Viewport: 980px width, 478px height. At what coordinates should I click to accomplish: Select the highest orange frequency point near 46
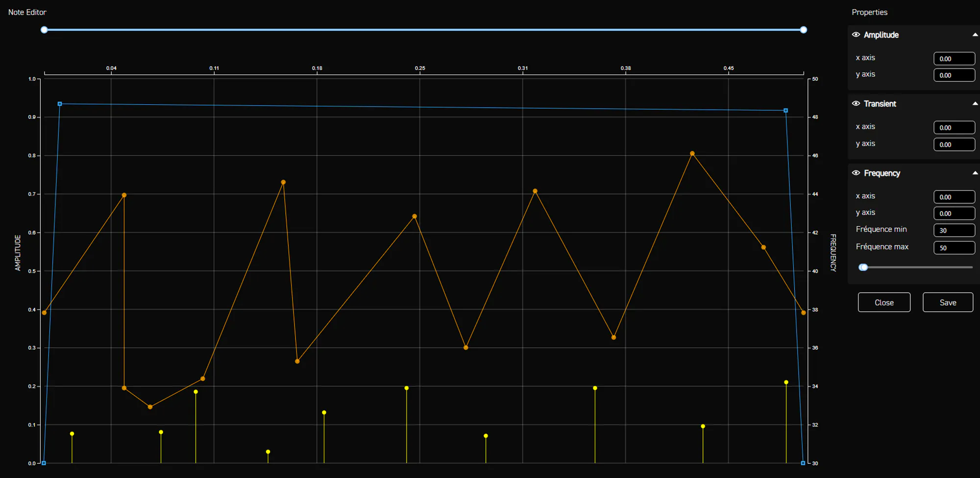pos(692,153)
